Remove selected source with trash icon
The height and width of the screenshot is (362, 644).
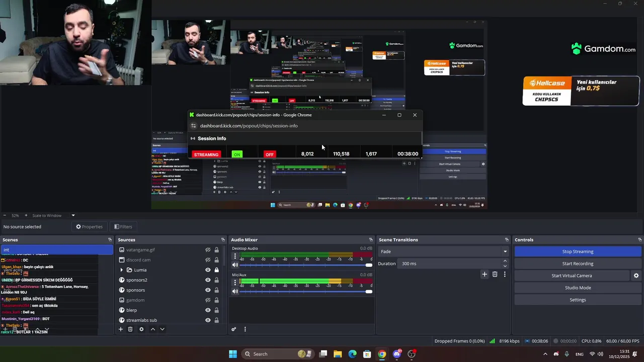pos(130,329)
